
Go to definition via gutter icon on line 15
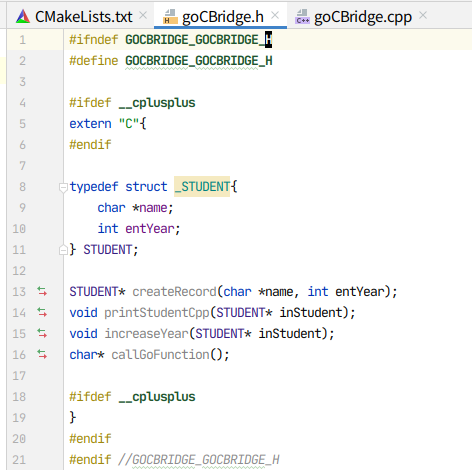coord(42,333)
